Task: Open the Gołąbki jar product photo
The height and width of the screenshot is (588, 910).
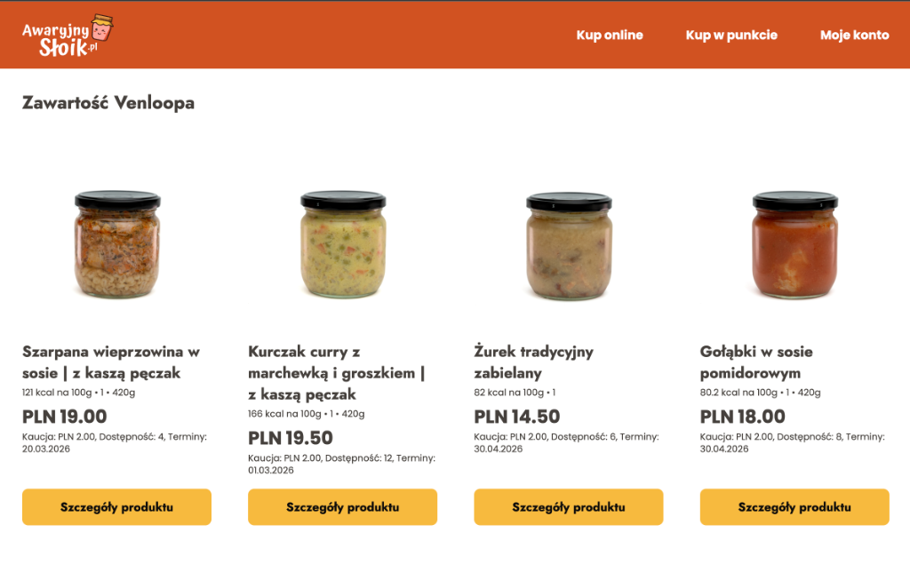Action: (x=794, y=244)
